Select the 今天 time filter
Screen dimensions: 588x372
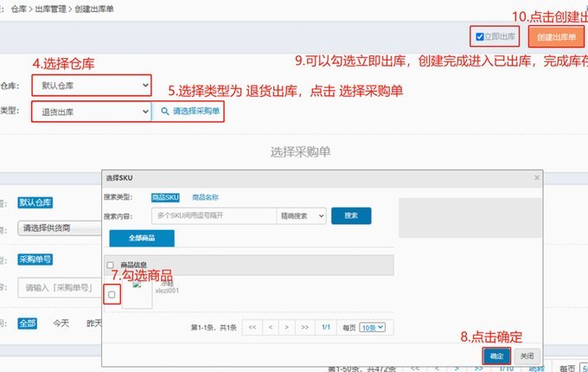(61, 324)
